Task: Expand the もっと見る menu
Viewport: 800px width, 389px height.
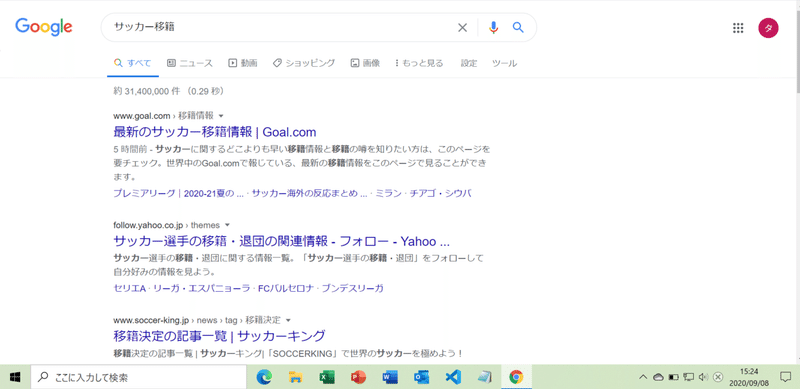Action: tap(419, 63)
